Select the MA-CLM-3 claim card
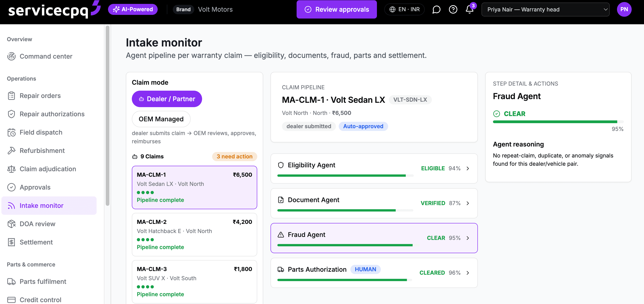The height and width of the screenshot is (304, 644). click(194, 282)
